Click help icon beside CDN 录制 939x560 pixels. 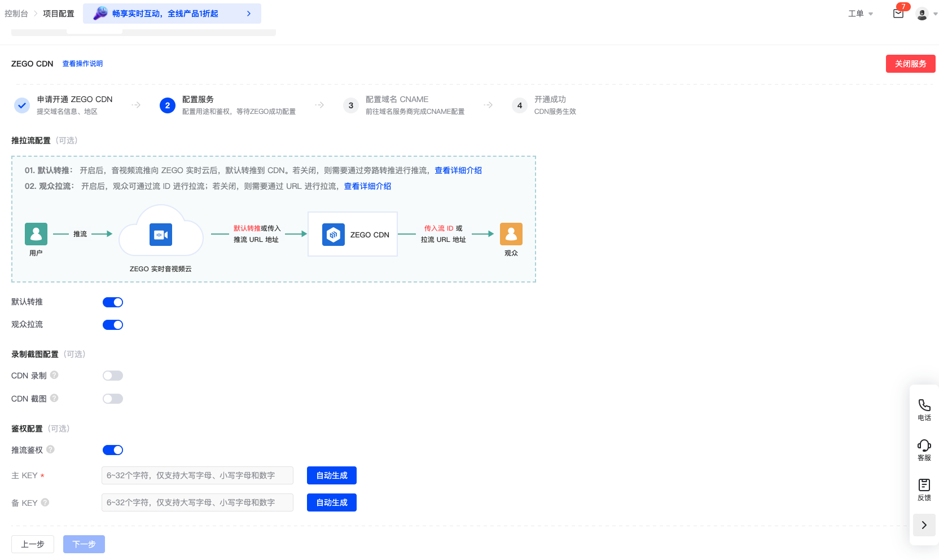[54, 375]
